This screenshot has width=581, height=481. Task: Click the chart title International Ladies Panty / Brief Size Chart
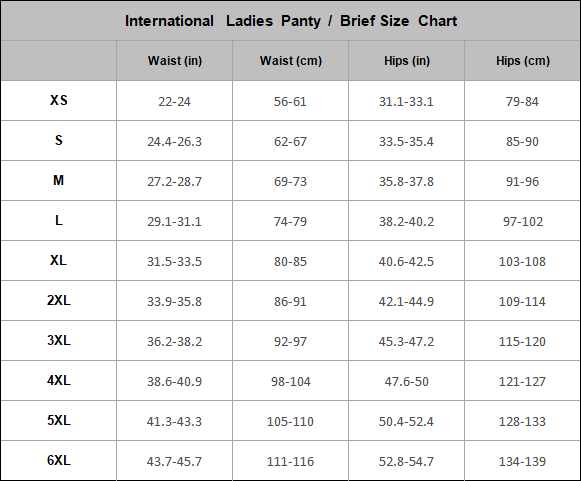(x=291, y=21)
